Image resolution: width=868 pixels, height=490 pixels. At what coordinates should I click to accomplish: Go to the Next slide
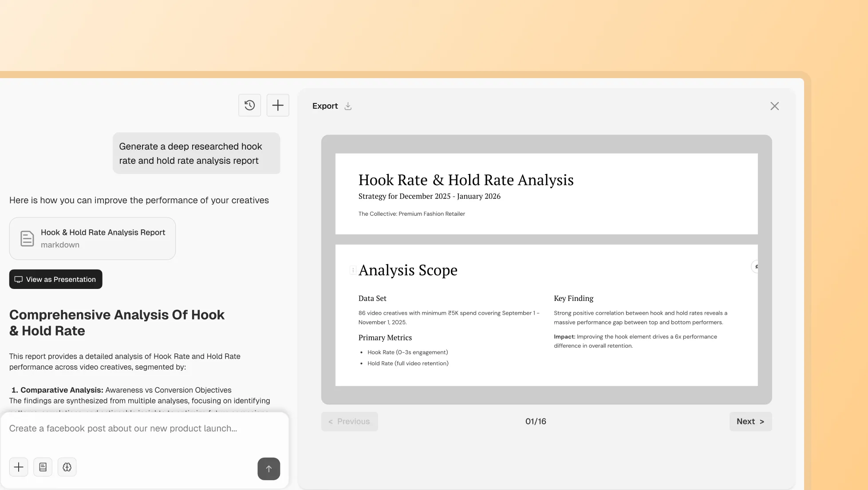tap(750, 421)
